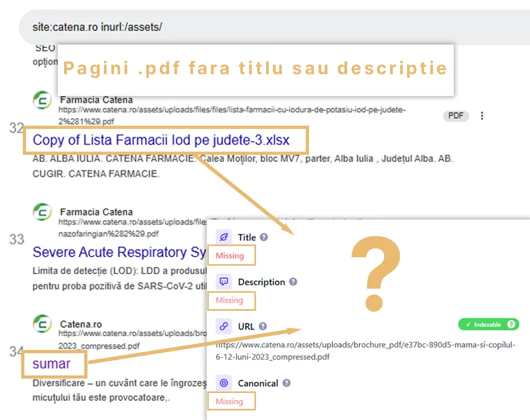This screenshot has width=530, height=420.
Task: Open help tooltip next to Title
Action: coord(264,238)
